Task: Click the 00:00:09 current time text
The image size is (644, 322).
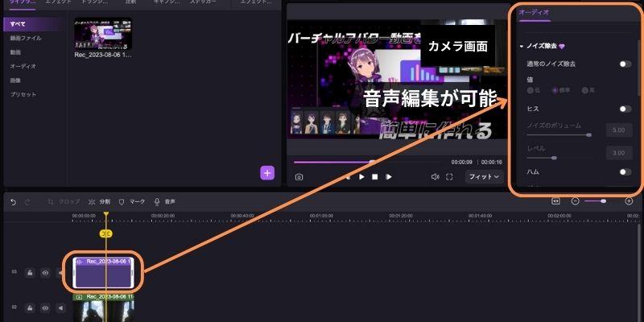Action: [461, 163]
